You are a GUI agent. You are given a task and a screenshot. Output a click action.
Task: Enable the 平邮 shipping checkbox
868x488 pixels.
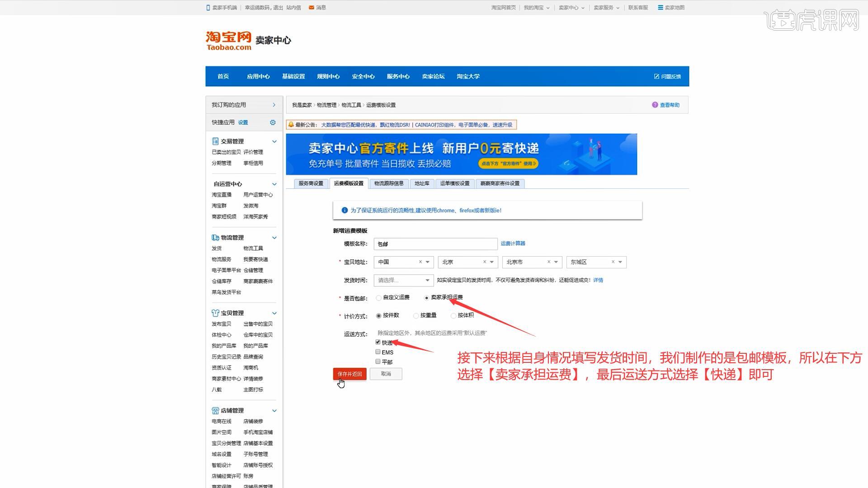click(x=378, y=361)
